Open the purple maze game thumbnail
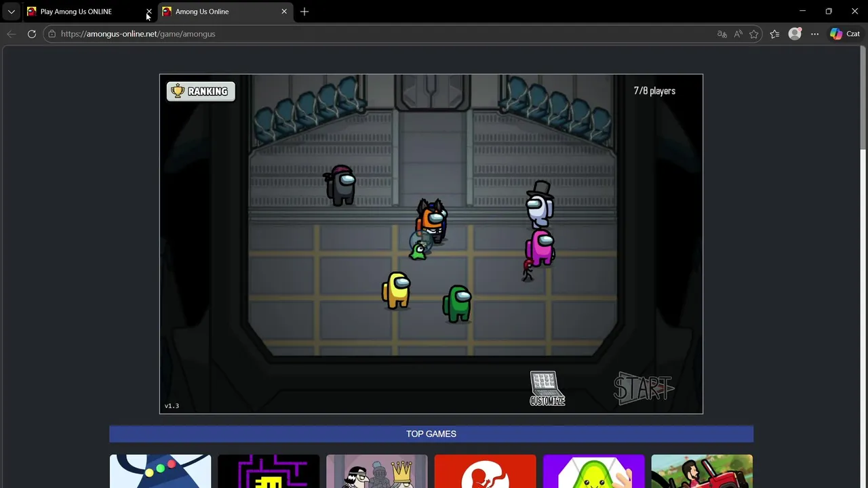The image size is (868, 488). point(269,471)
